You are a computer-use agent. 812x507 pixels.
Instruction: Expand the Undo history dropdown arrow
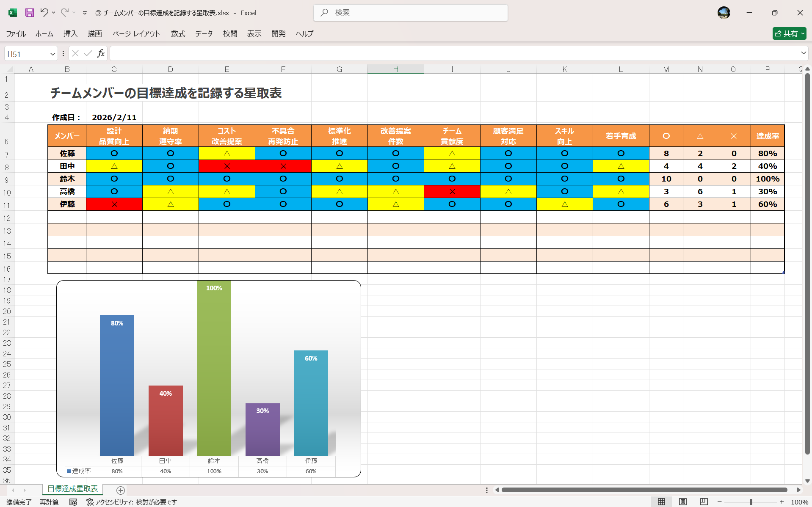pos(53,13)
